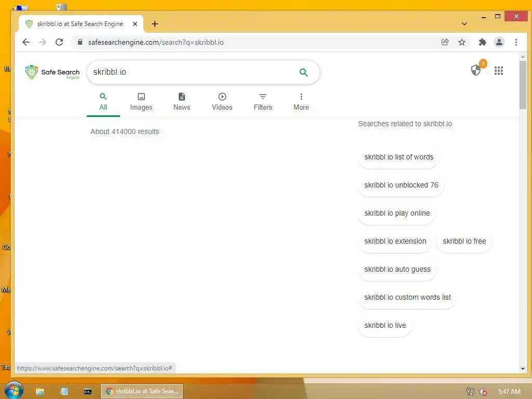
Task: Click the About 414000 results text
Action: pos(125,131)
